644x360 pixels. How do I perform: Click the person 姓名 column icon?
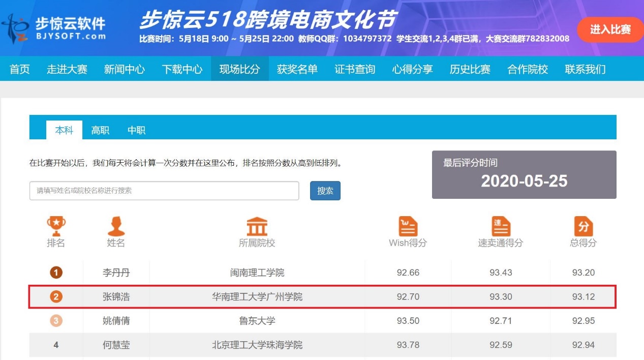pyautogui.click(x=116, y=226)
